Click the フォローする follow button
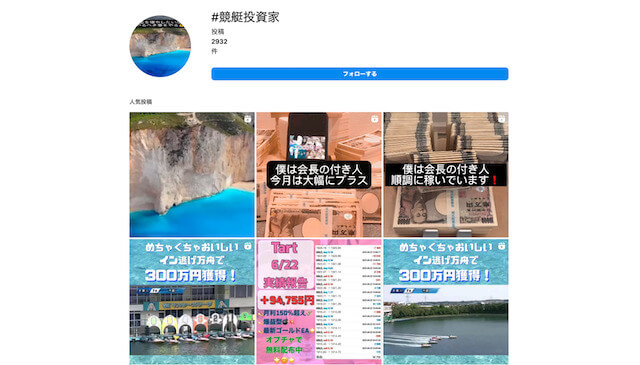 [x=360, y=74]
